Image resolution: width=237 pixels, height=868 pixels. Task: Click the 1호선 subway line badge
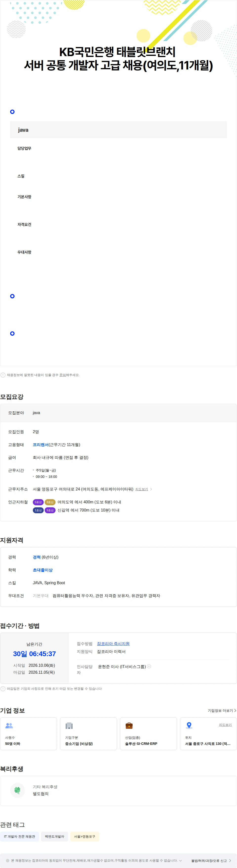pyautogui.click(x=38, y=510)
